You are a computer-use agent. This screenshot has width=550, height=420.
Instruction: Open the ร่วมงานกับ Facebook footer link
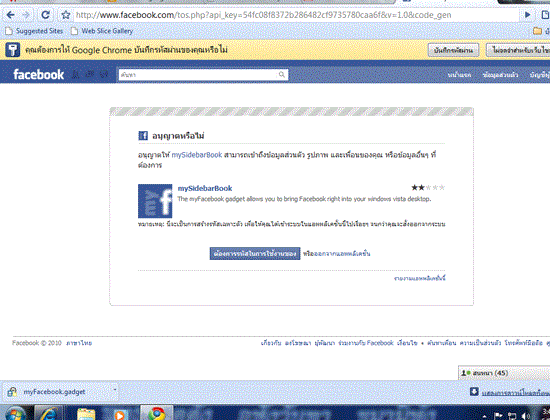[366, 343]
